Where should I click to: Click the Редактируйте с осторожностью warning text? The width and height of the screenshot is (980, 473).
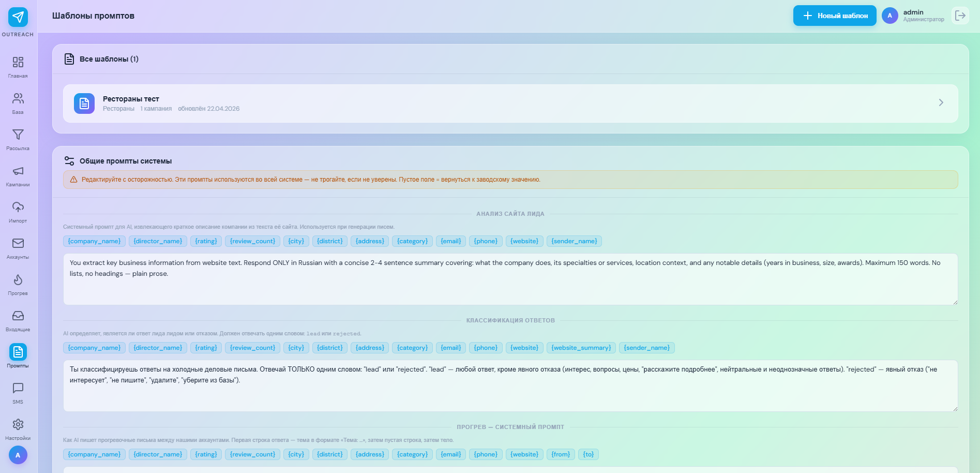tap(311, 180)
